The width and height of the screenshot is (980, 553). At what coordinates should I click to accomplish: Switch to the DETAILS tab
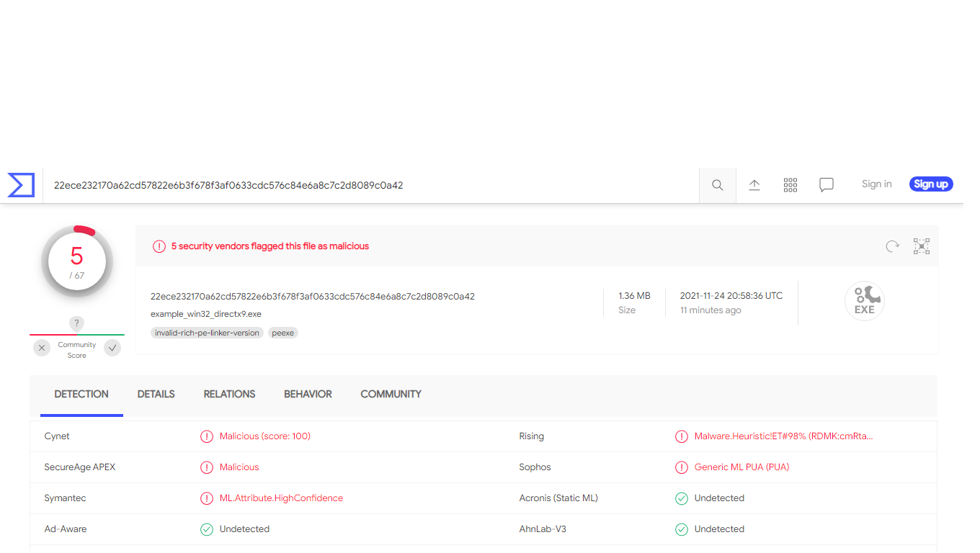click(156, 394)
